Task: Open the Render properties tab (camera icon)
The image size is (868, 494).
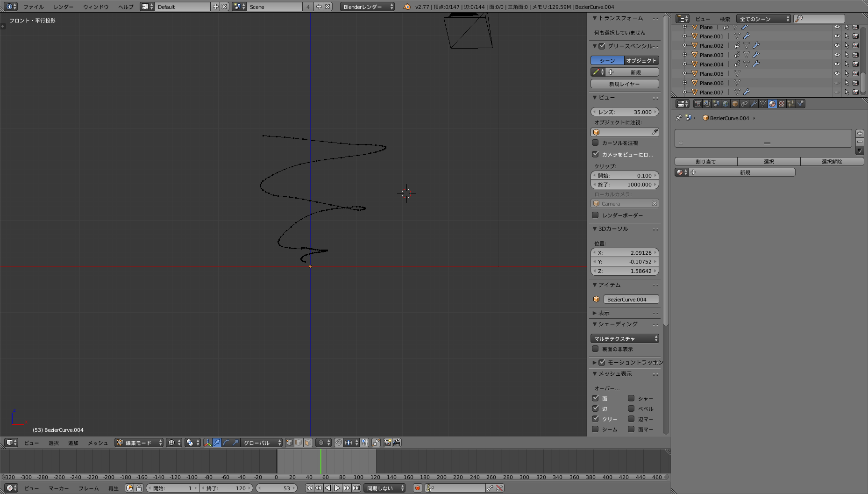Action: [x=697, y=104]
